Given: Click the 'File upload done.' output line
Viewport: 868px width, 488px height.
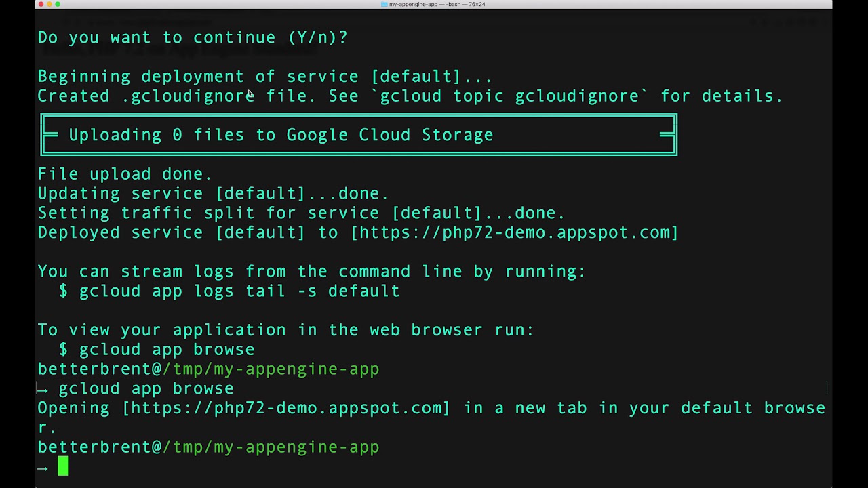Looking at the screenshot, I should point(125,174).
